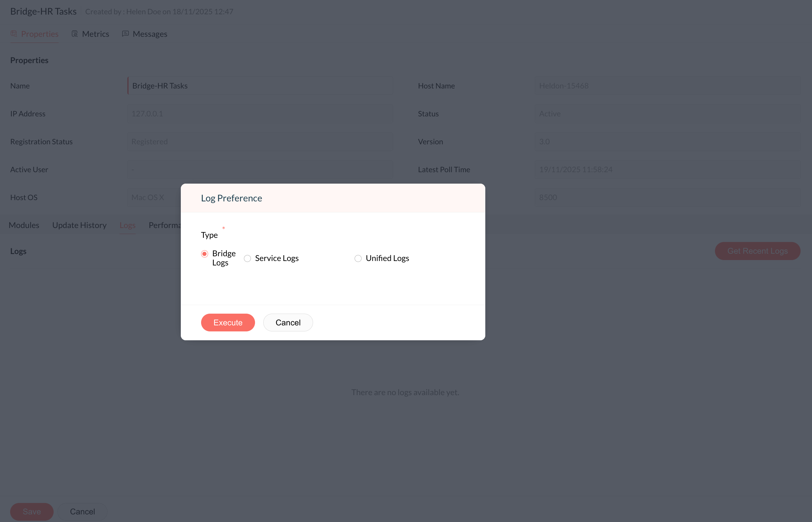Click the Properties tab icon
The image size is (812, 522).
tap(14, 34)
